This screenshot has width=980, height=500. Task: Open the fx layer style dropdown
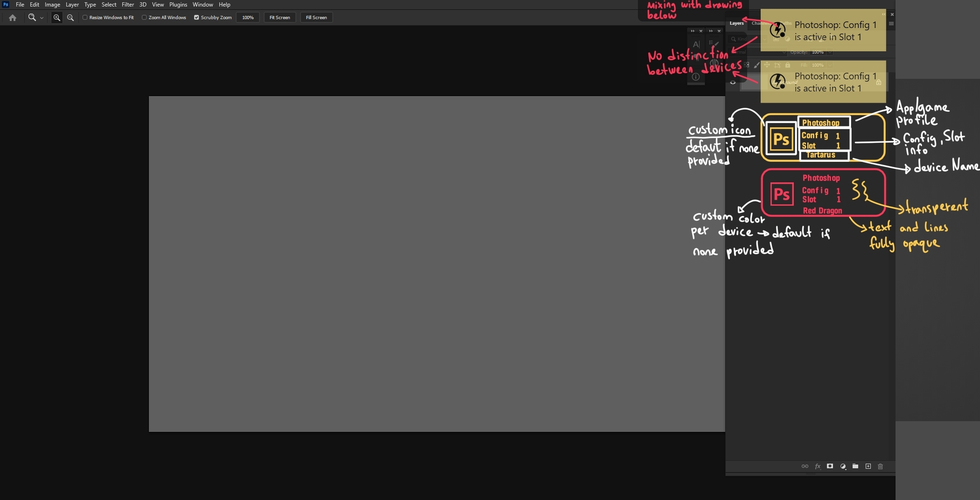[x=818, y=466]
